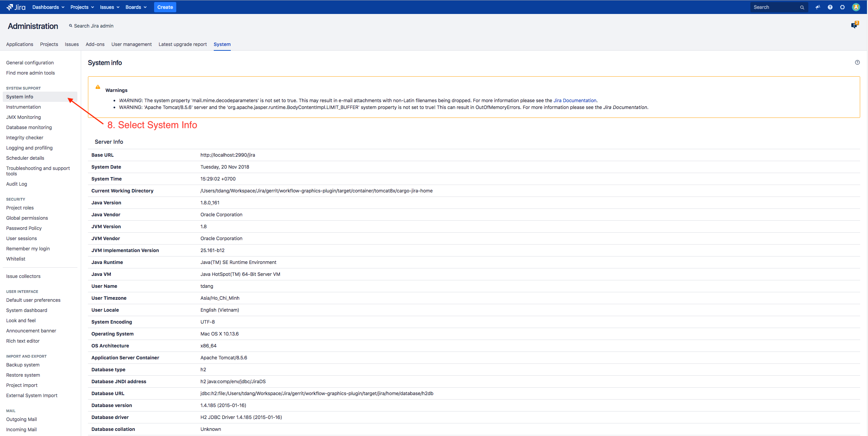
Task: Switch to the Add-ons admin tab
Action: point(95,44)
